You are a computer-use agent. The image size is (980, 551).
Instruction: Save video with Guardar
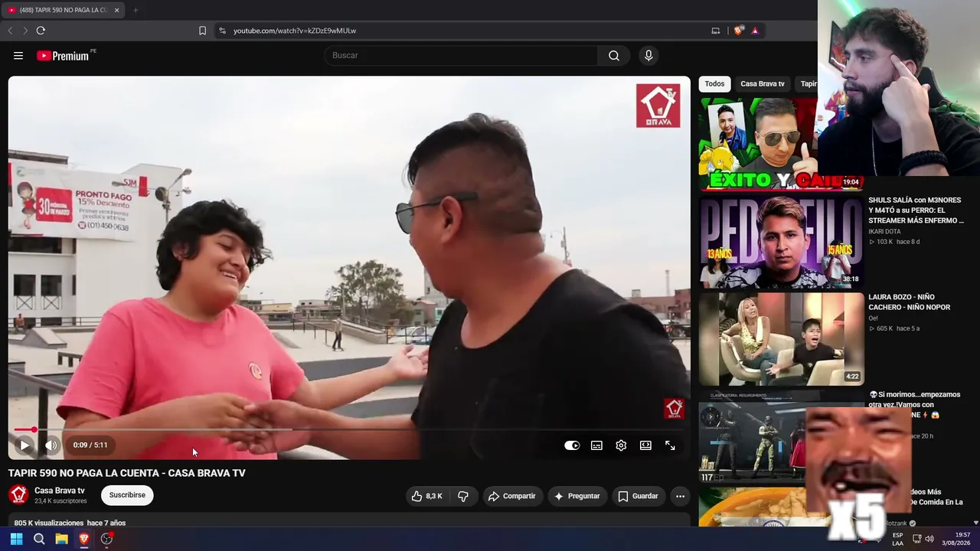click(639, 496)
